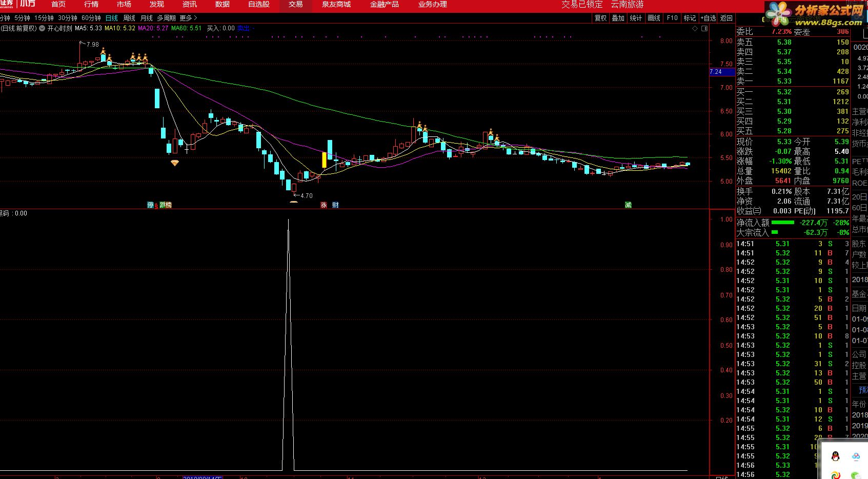Open the 行情 quotes menu

coord(91,4)
